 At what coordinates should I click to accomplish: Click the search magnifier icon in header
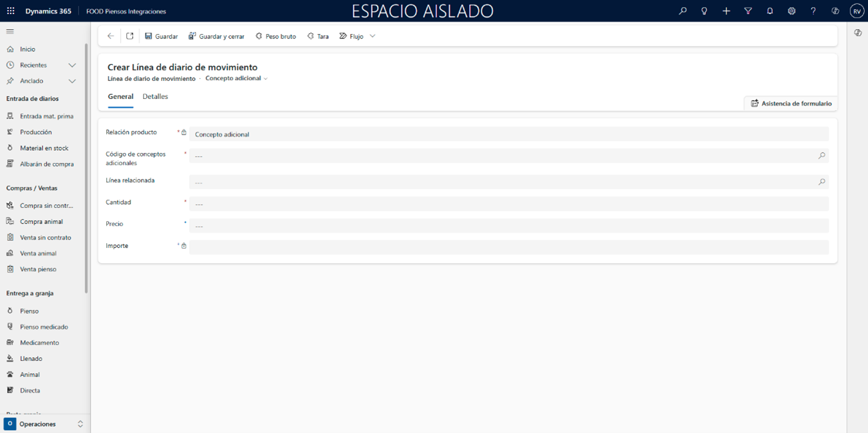point(682,11)
